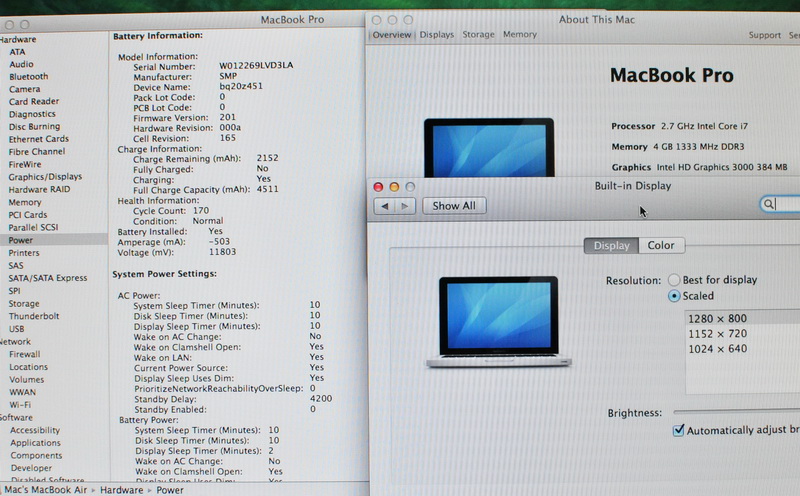The width and height of the screenshot is (800, 496).
Task: Select Accessibility under Software
Action: point(35,430)
